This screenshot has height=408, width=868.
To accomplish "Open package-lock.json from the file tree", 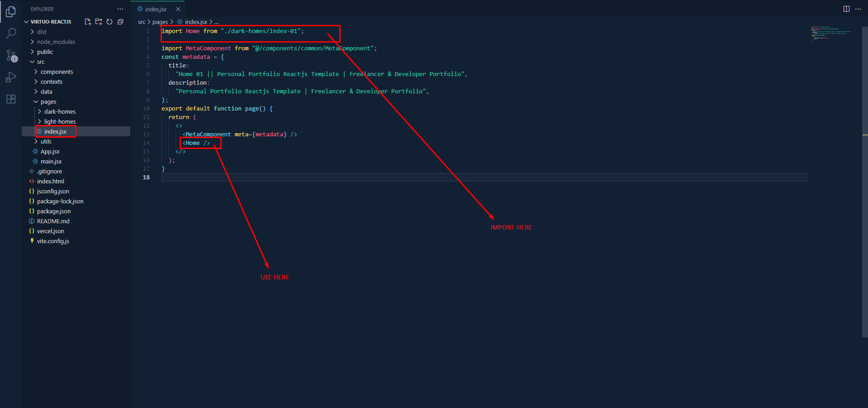I will pos(76,201).
